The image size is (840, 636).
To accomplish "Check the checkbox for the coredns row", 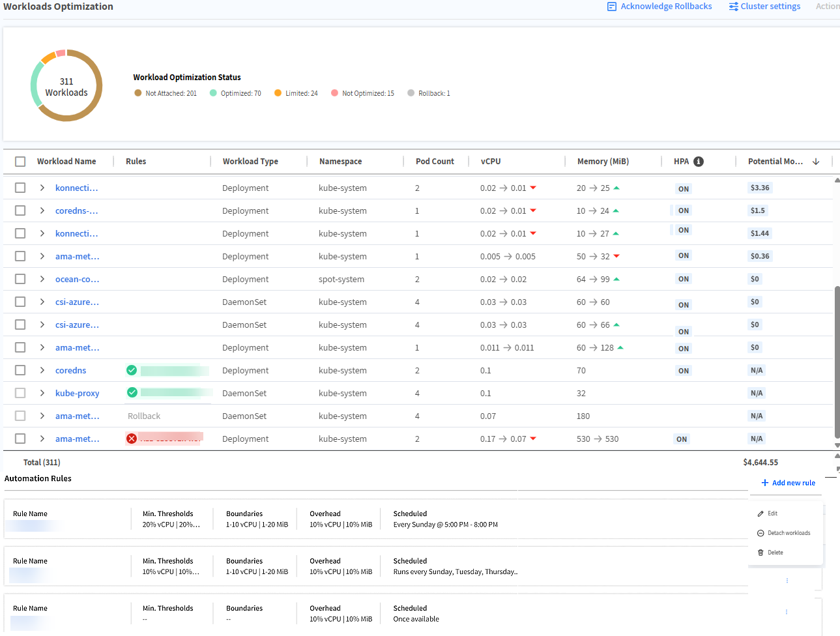I will pos(20,369).
